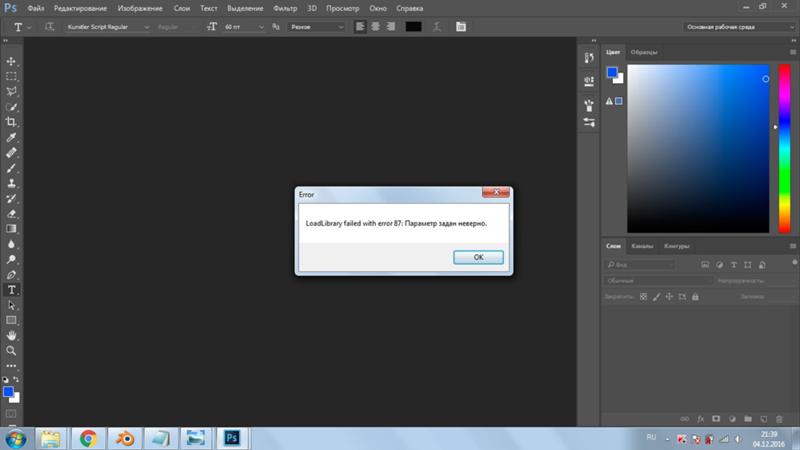
Task: Select the Crop tool
Action: click(11, 122)
